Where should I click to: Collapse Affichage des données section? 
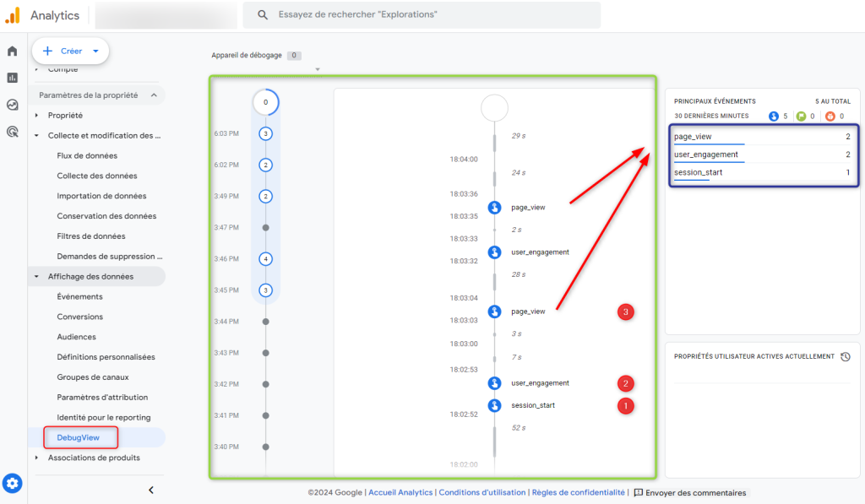[36, 277]
